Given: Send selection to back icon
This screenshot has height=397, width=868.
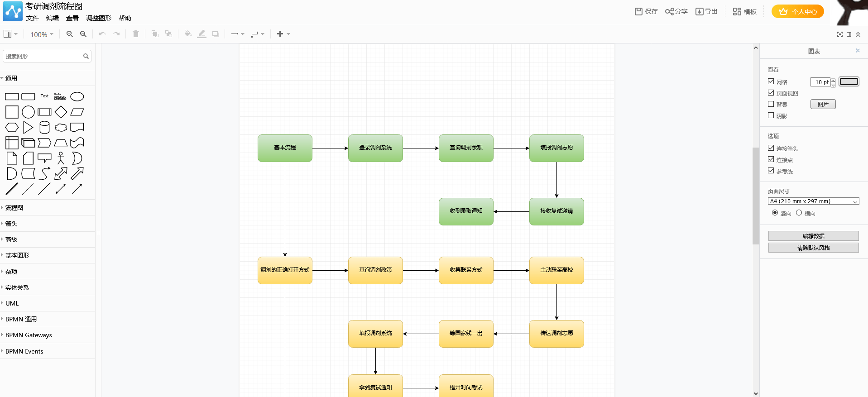Looking at the screenshot, I should pyautogui.click(x=169, y=34).
